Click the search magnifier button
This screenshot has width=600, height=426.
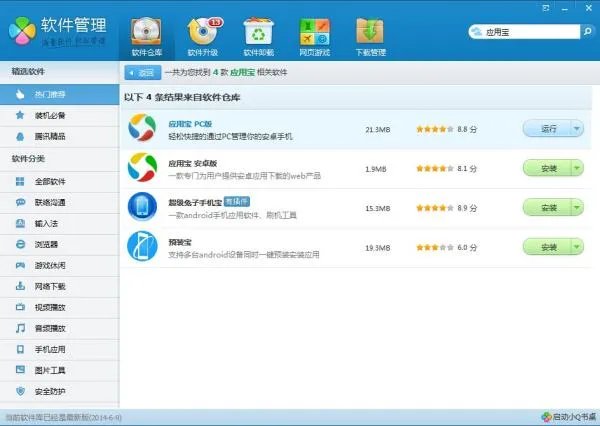click(587, 32)
